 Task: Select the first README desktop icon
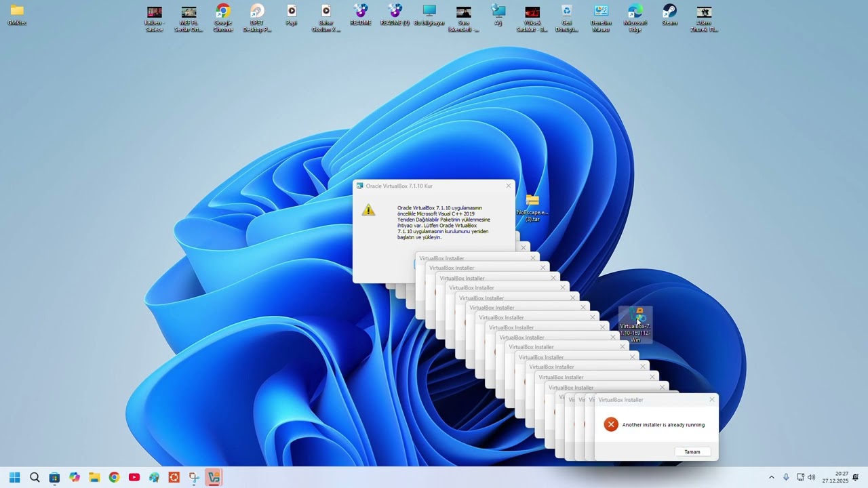click(360, 16)
